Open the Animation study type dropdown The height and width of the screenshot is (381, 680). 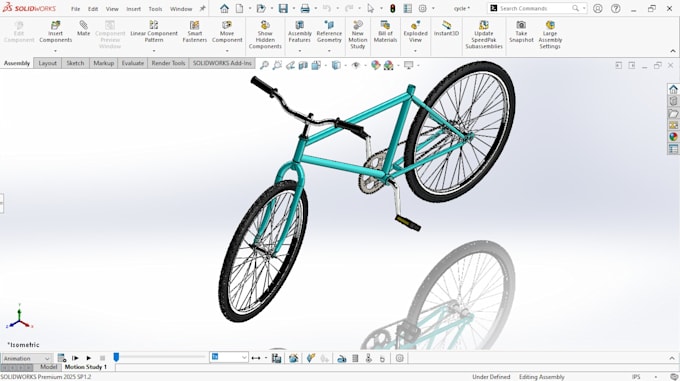(27, 358)
